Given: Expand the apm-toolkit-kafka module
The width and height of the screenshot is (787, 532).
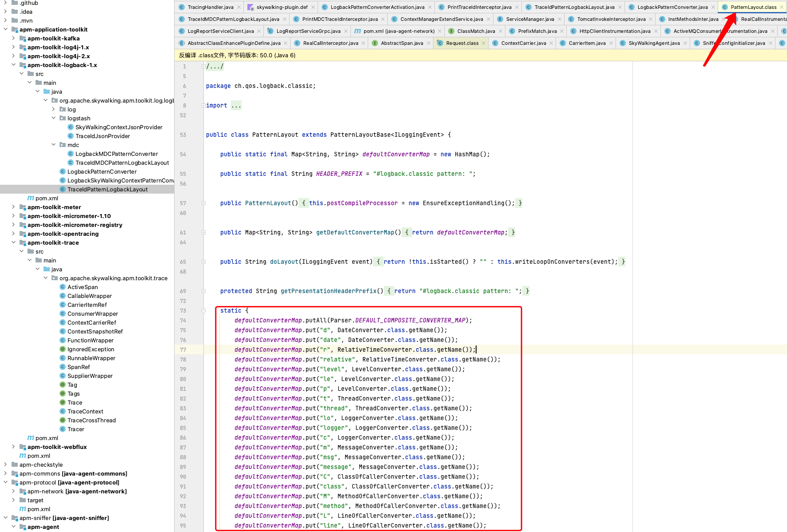Looking at the screenshot, I should click(x=13, y=38).
